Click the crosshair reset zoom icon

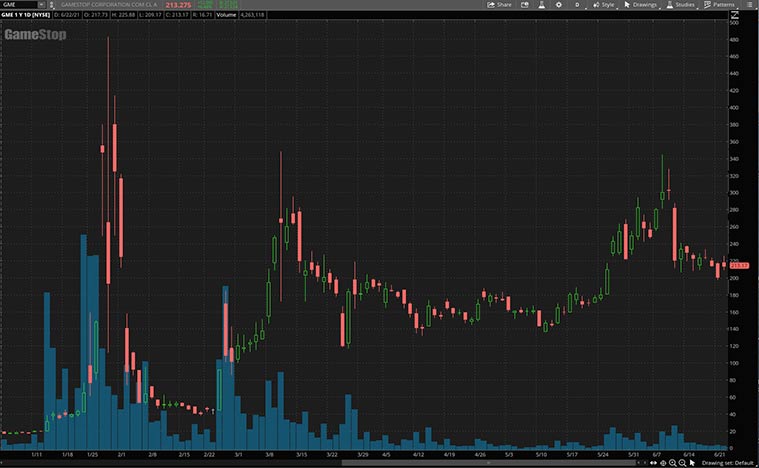(x=663, y=463)
